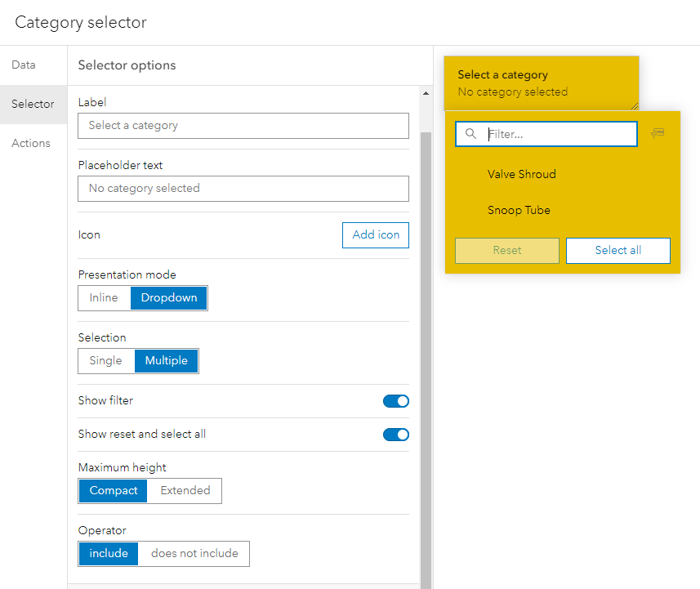Click the Placeholder text input field

click(x=243, y=189)
